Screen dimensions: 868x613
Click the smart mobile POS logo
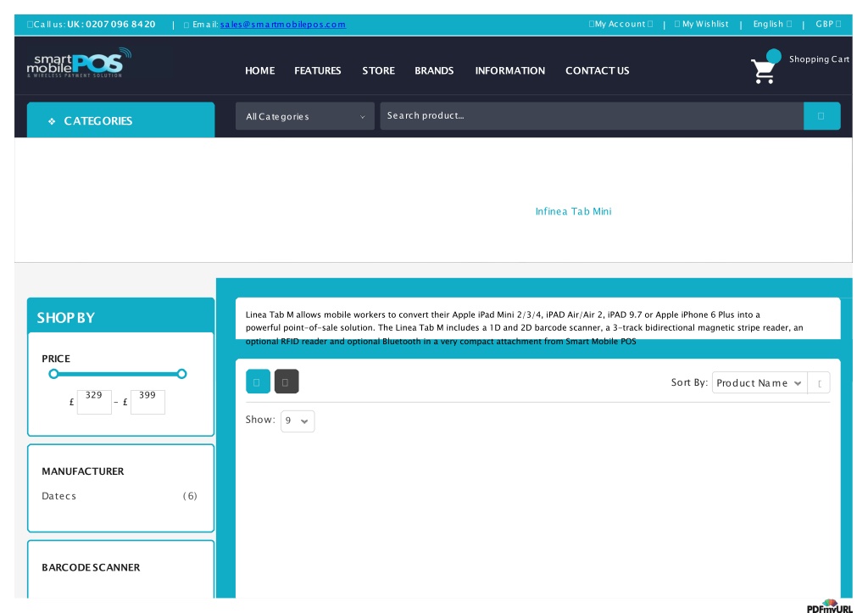(x=79, y=63)
